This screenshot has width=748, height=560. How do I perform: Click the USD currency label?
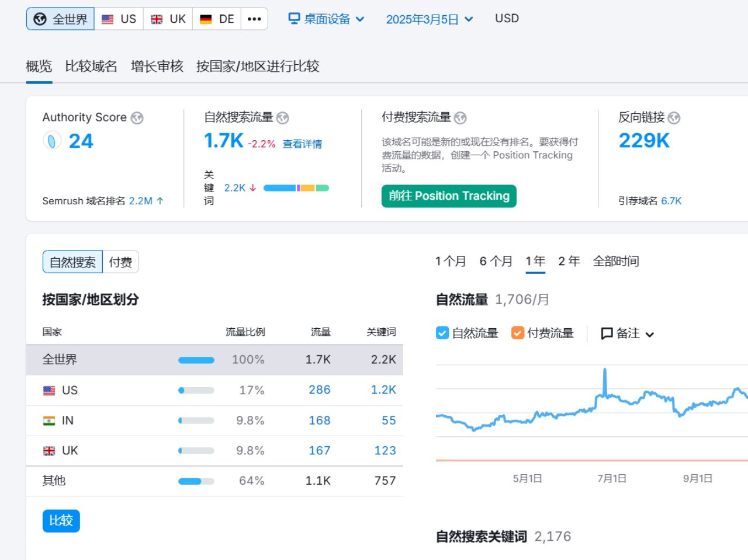(507, 18)
